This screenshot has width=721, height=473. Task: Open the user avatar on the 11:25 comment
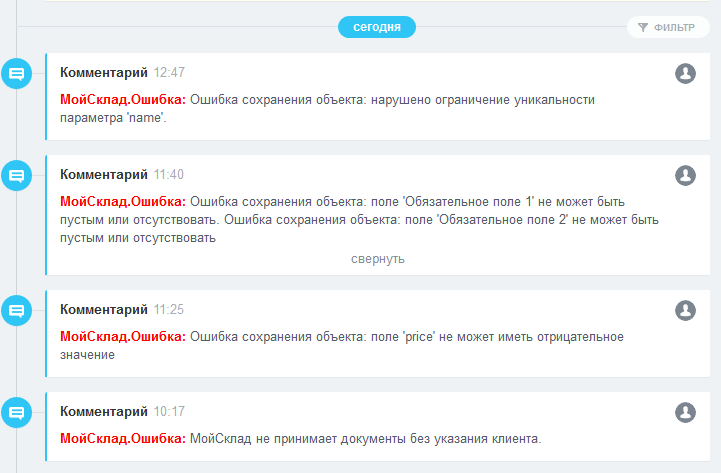(685, 310)
